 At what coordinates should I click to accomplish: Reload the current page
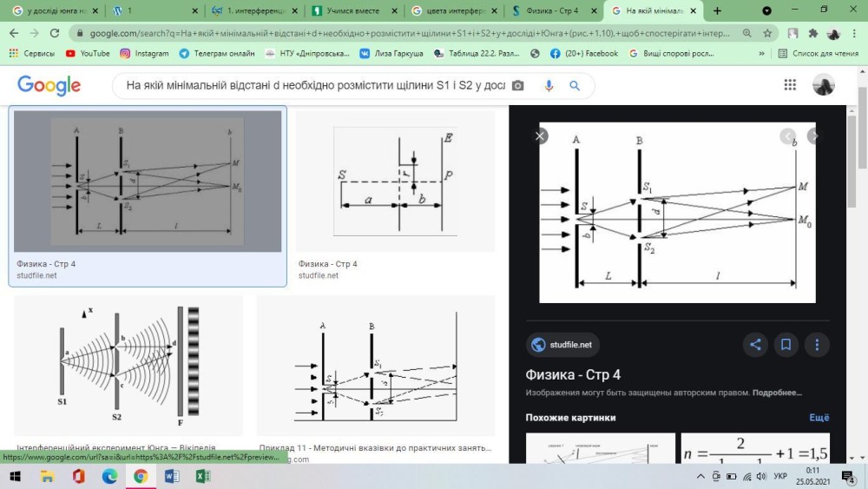point(55,33)
